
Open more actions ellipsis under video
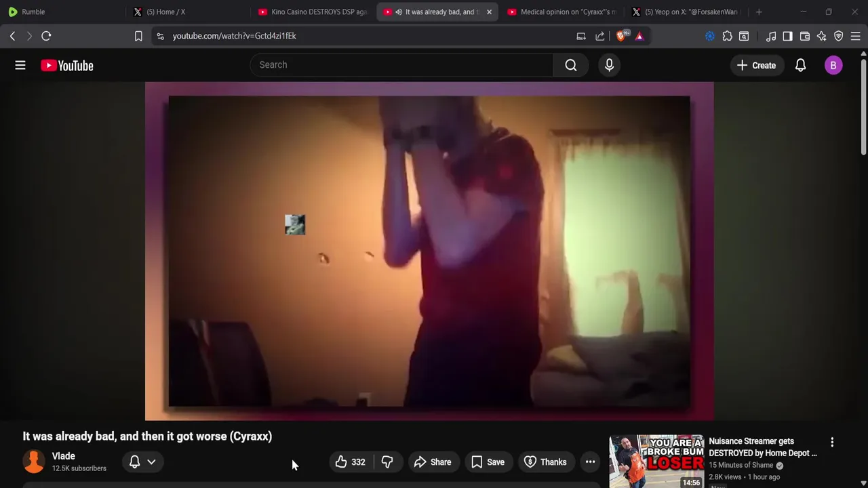point(590,462)
